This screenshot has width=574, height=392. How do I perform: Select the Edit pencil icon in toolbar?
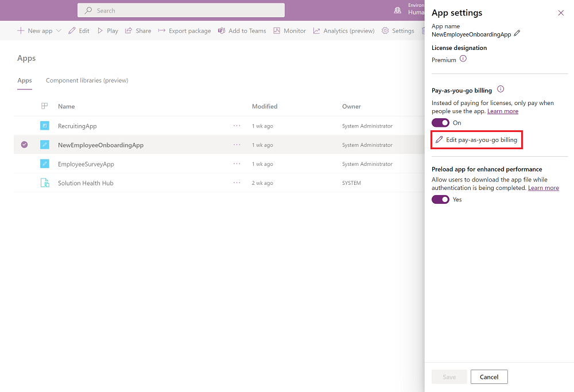pos(71,30)
